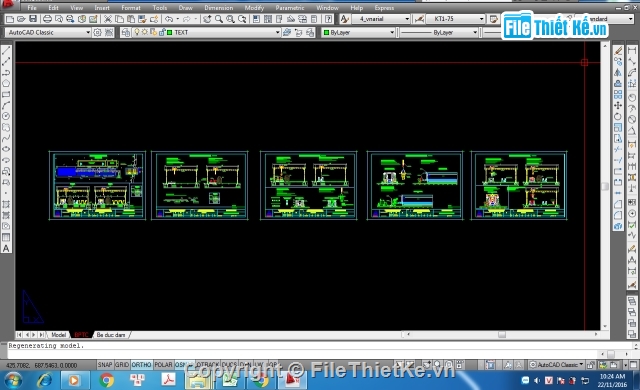Image resolution: width=640 pixels, height=390 pixels.
Task: Switch to the Be duc dam layout tab
Action: pyautogui.click(x=111, y=335)
